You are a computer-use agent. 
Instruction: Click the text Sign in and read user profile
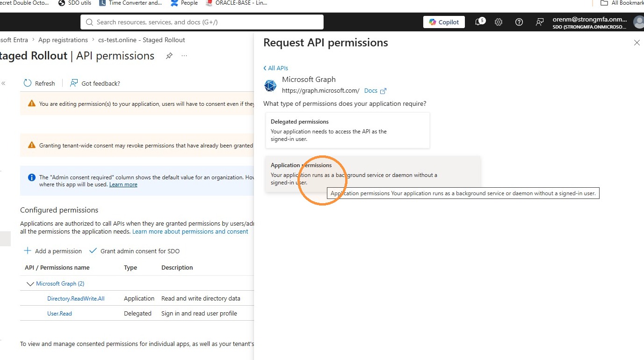pyautogui.click(x=199, y=313)
